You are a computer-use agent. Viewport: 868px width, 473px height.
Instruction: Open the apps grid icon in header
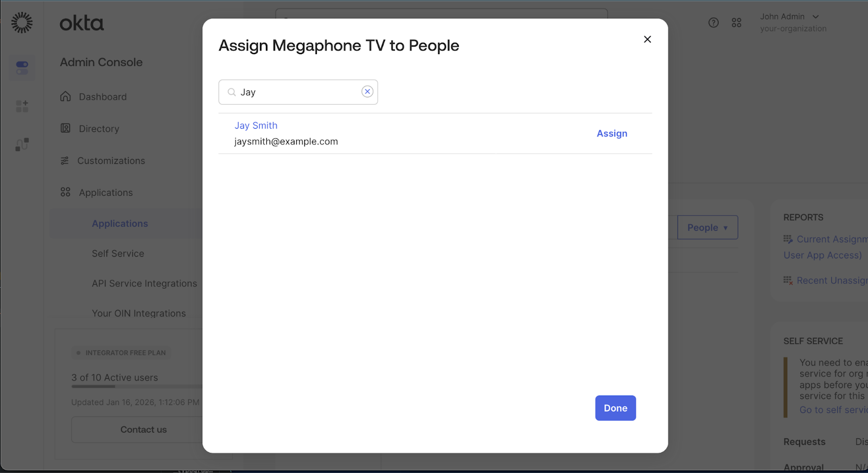[736, 23]
